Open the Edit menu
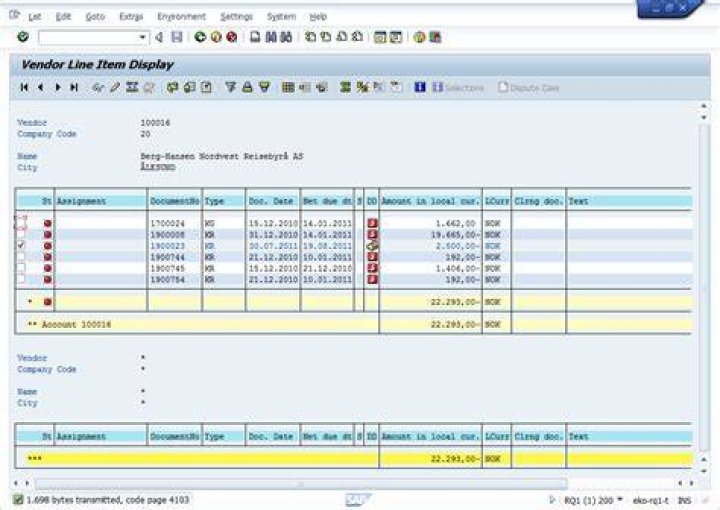The image size is (720, 510). tap(63, 17)
